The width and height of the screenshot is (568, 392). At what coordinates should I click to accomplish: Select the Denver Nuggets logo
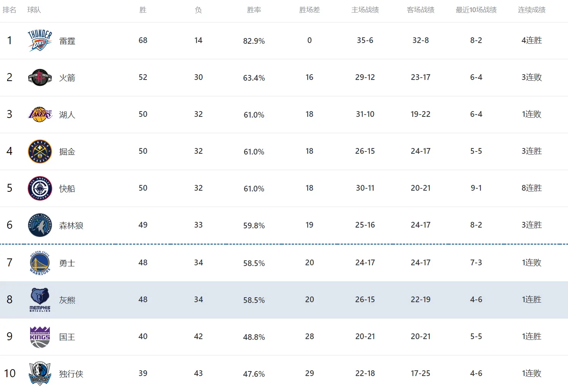pyautogui.click(x=40, y=151)
